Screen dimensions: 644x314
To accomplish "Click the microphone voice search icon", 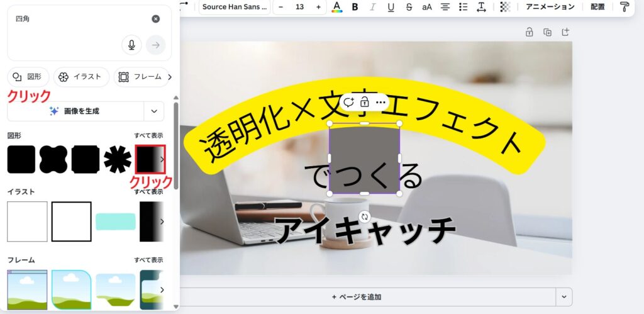I will pyautogui.click(x=131, y=45).
